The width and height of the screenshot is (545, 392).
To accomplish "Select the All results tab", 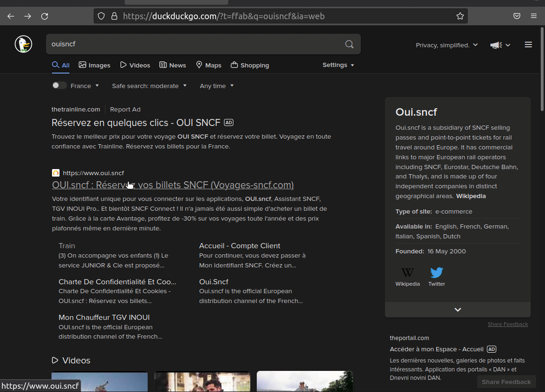I will pos(60,66).
